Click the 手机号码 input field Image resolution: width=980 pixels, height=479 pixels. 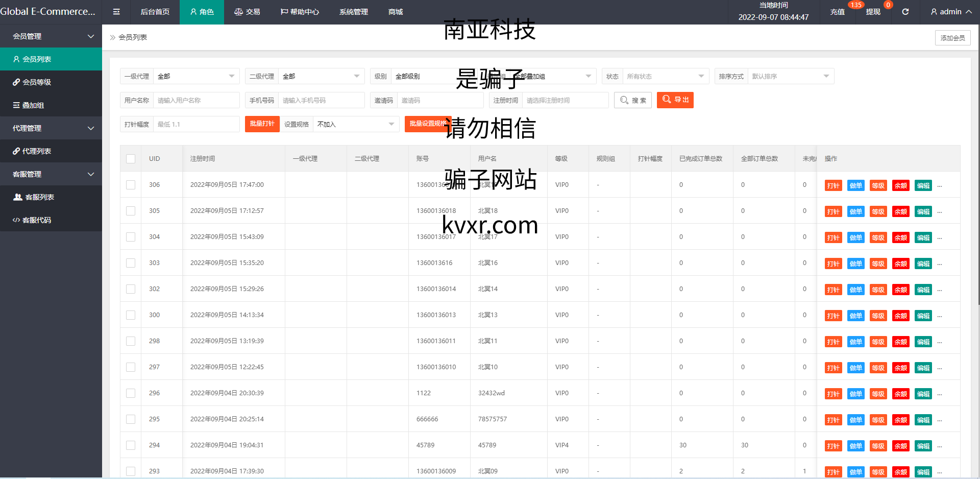pyautogui.click(x=322, y=100)
